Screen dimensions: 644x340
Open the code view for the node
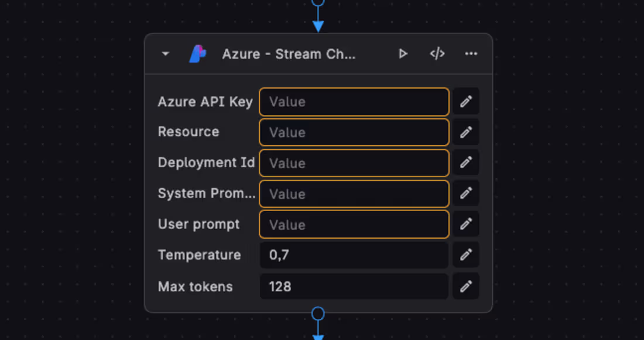pos(437,53)
